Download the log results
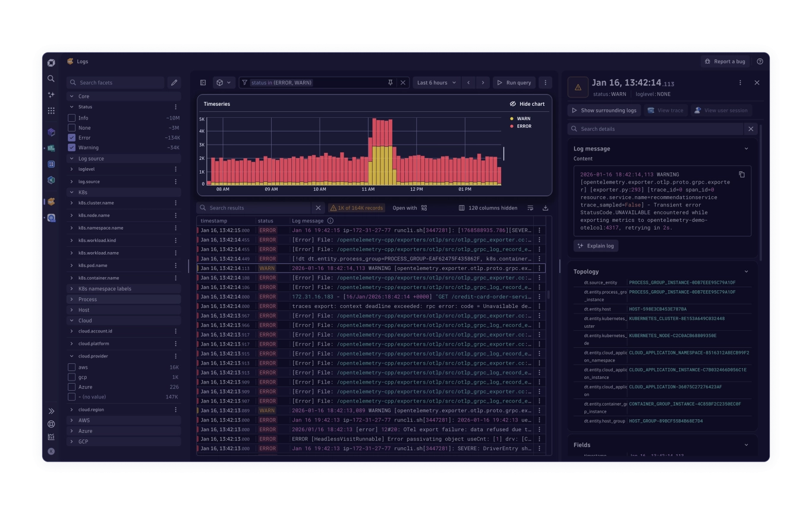 (x=545, y=208)
